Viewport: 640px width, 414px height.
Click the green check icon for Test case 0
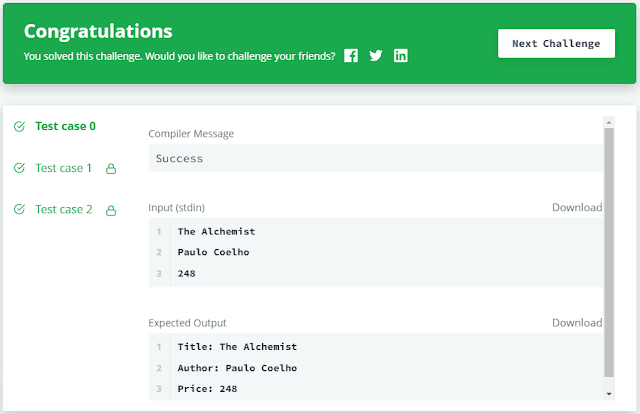pyautogui.click(x=19, y=126)
